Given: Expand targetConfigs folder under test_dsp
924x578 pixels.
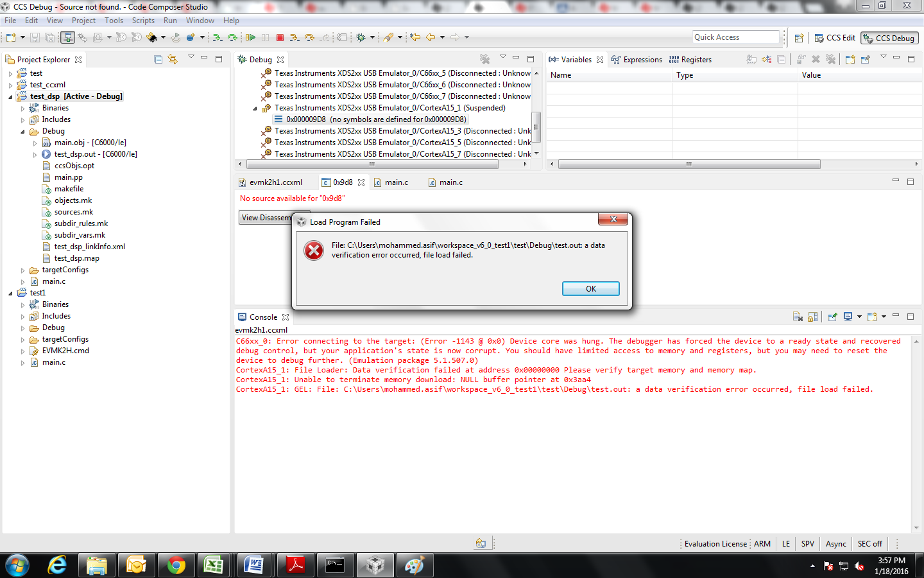Looking at the screenshot, I should (x=22, y=270).
